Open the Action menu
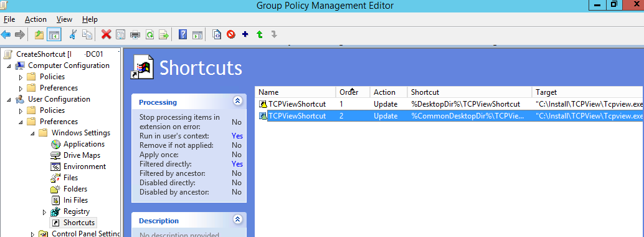 [x=36, y=19]
